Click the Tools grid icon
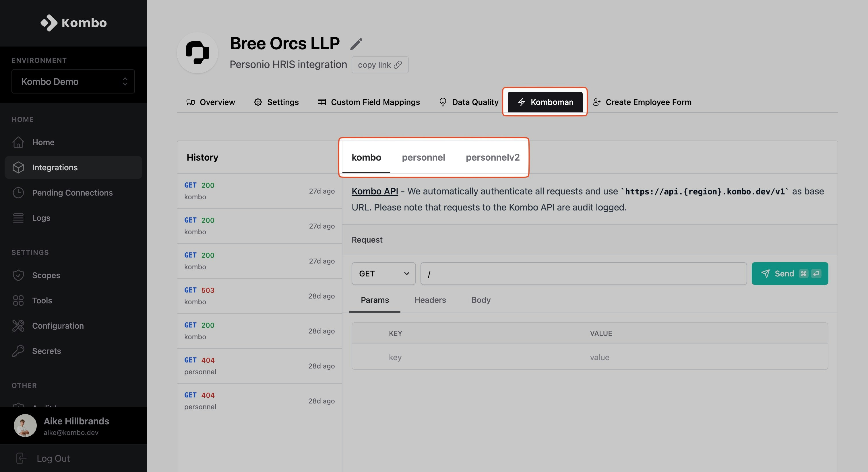The width and height of the screenshot is (868, 472). (x=18, y=300)
